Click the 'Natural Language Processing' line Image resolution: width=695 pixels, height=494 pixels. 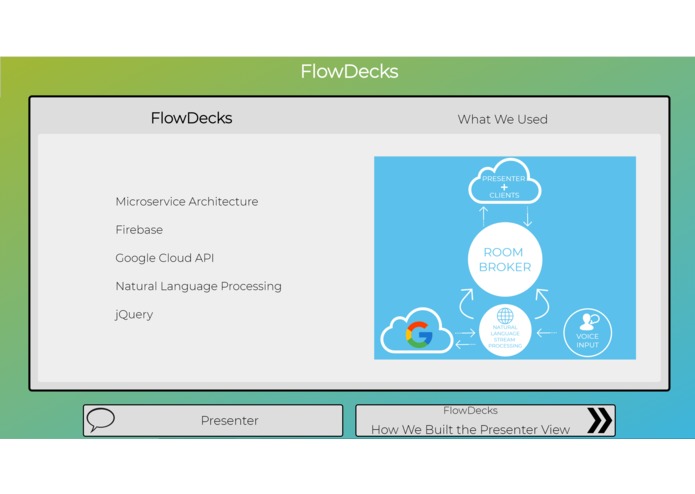[198, 287]
